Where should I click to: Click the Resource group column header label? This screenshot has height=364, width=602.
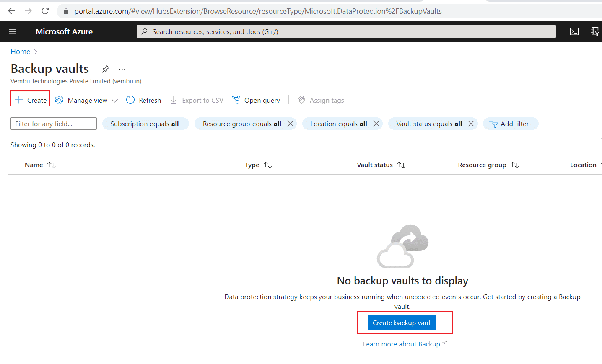[482, 165]
